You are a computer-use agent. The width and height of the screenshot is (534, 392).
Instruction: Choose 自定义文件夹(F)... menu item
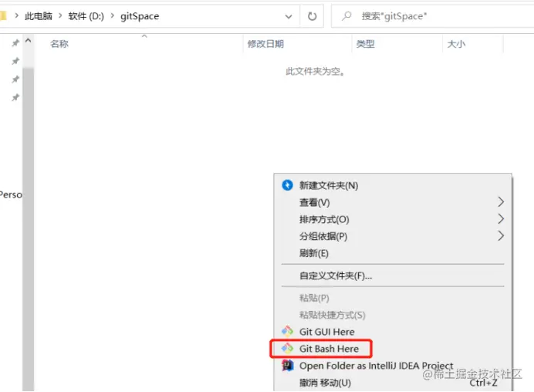393,275
